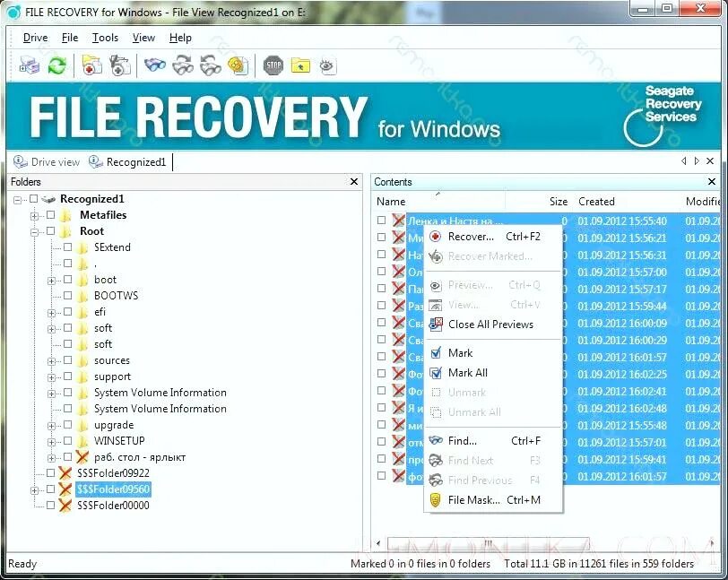Click the Find Previous binoculars toolbar icon

(211, 65)
